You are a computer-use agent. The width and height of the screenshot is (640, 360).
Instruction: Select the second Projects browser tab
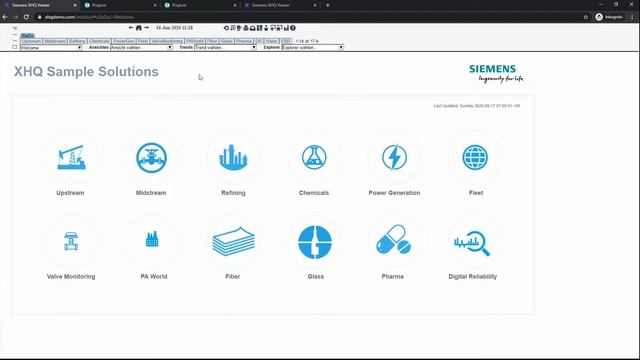click(x=200, y=5)
